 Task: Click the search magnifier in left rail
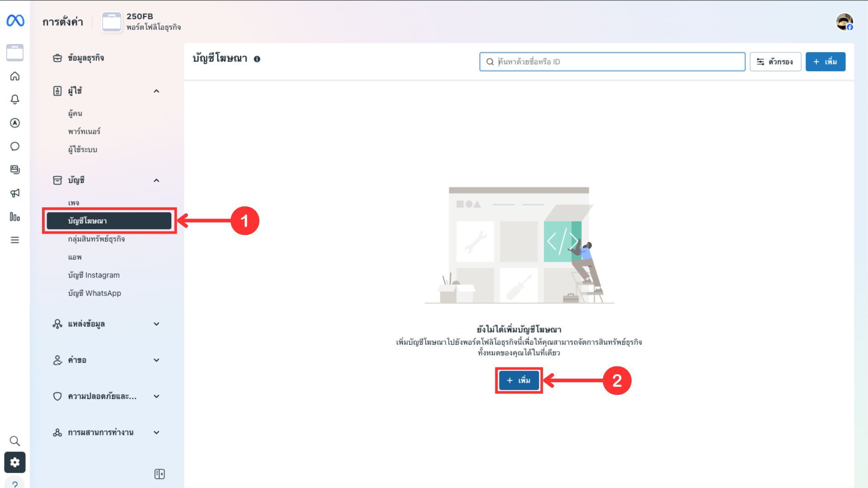click(x=15, y=441)
